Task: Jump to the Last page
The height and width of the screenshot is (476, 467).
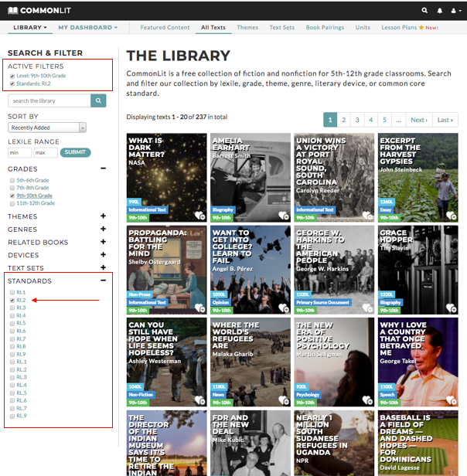Action: pos(445,120)
